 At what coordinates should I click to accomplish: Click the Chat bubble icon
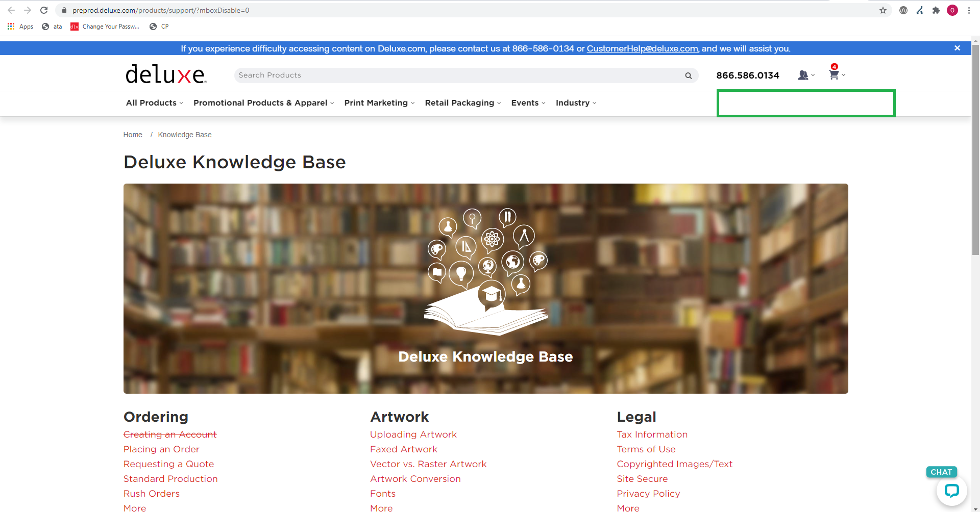[x=951, y=491]
